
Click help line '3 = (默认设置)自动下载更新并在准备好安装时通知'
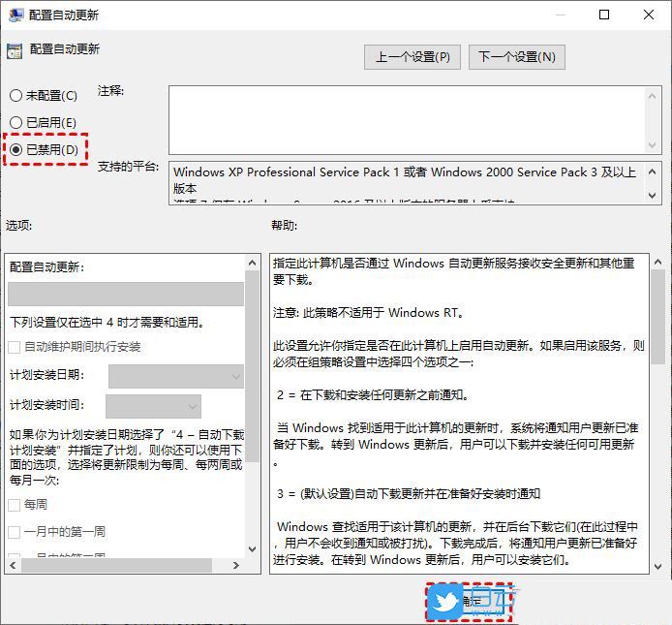(x=409, y=494)
